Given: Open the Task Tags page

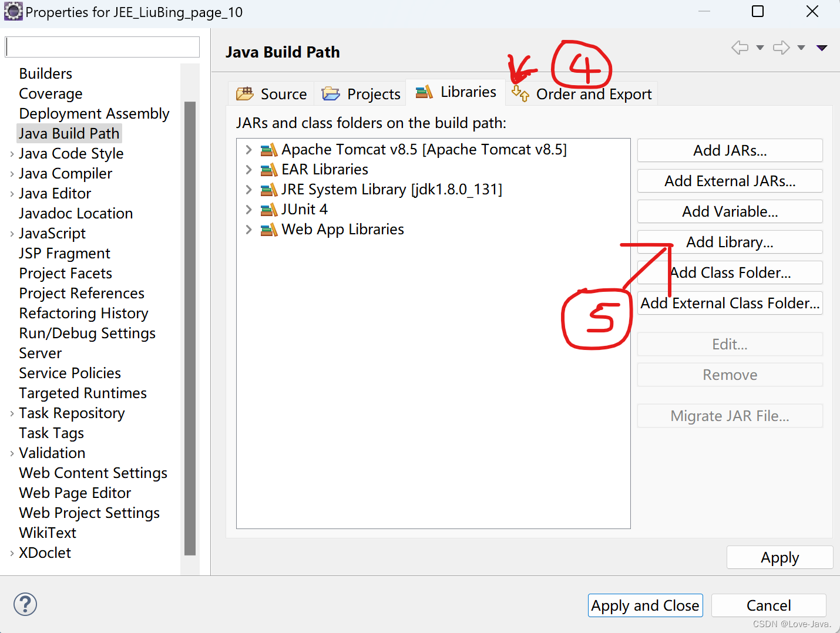Looking at the screenshot, I should tap(51, 433).
